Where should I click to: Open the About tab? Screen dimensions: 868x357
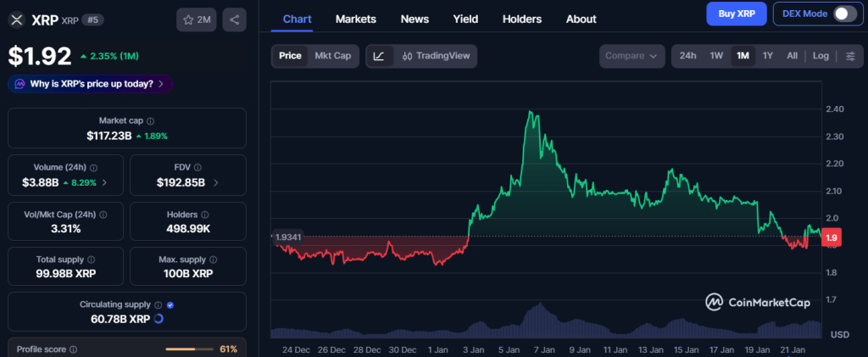[581, 19]
